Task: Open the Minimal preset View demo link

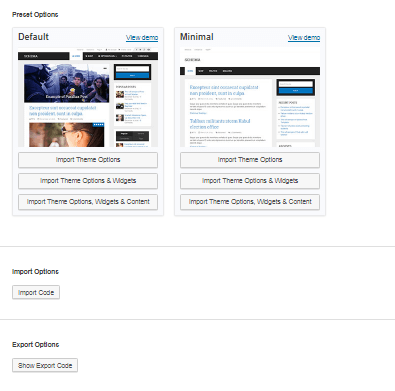Action: [x=304, y=38]
